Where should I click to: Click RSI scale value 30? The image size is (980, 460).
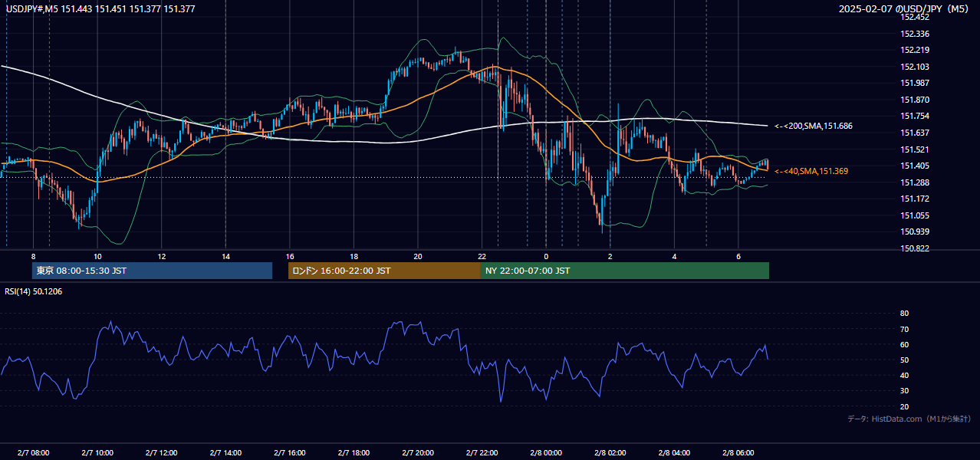click(905, 390)
